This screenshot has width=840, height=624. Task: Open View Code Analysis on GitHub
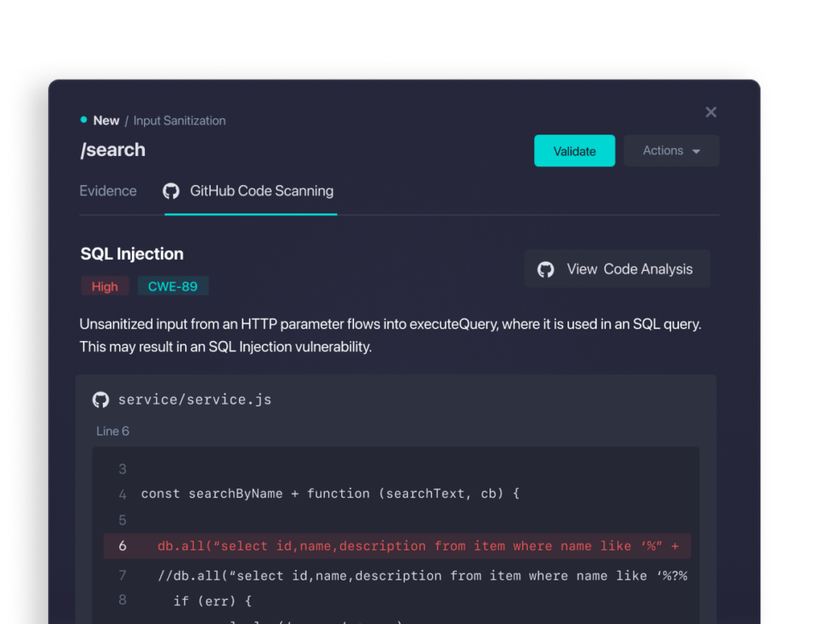pyautogui.click(x=617, y=269)
